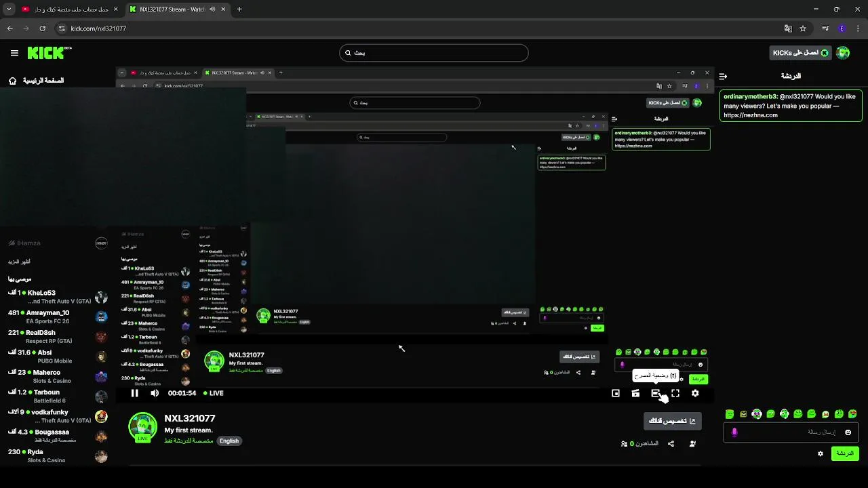Screen dimensions: 868x488
Task: Send the chat message with green button
Action: point(845,453)
